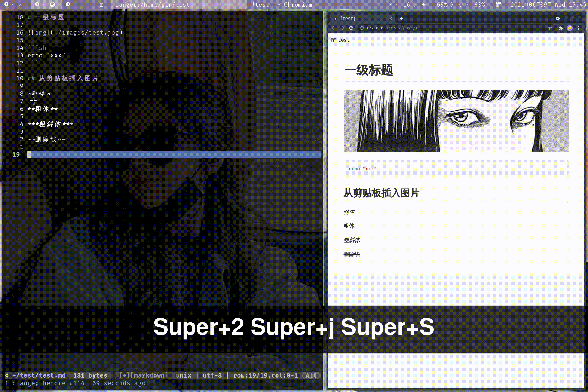This screenshot has height=392, width=588.
Task: Click the browser forward arrow
Action: 342,28
